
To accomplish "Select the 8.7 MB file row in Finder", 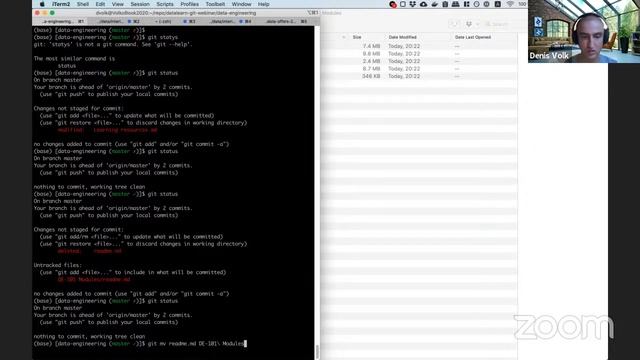I will 419,69.
